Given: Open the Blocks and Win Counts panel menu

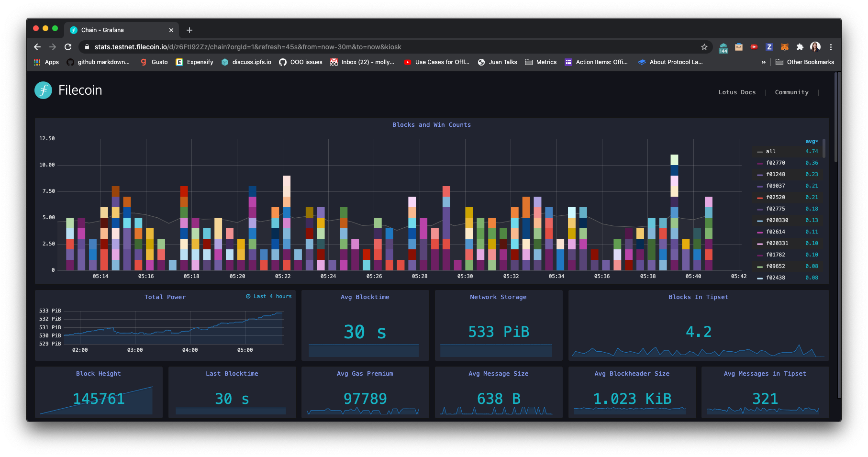Looking at the screenshot, I should tap(431, 124).
